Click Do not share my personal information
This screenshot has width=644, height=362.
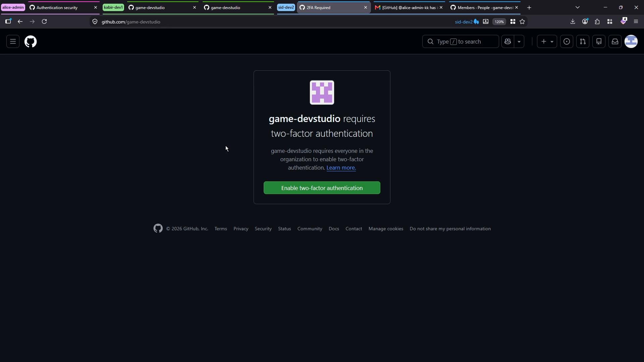pyautogui.click(x=450, y=229)
